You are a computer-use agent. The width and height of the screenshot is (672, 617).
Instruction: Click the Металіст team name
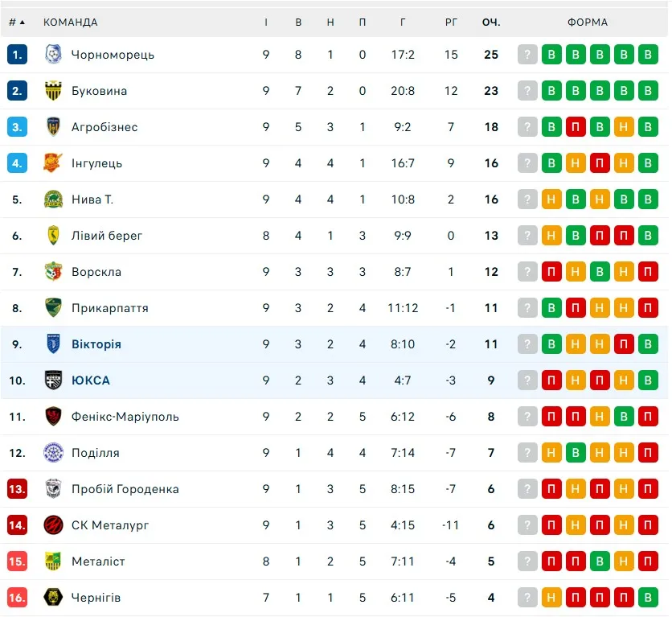pos(98,561)
